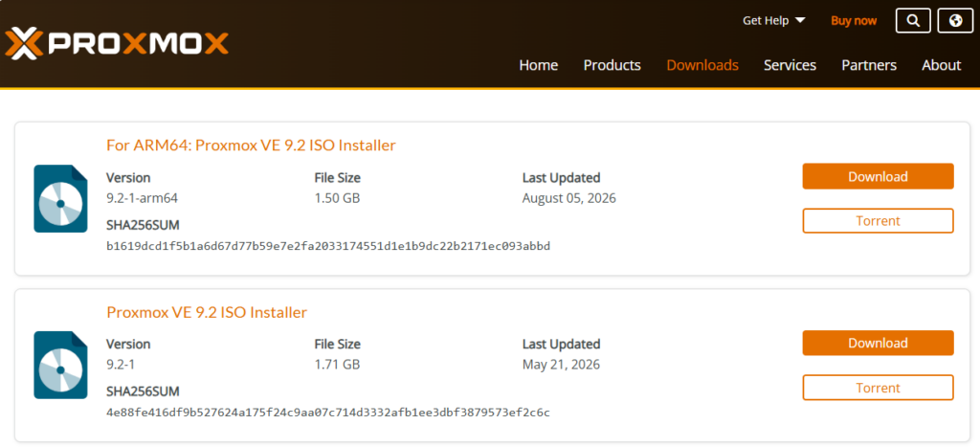980x447 pixels.
Task: Download Proxmox VE 9.2 ISO Installer
Action: [x=879, y=343]
